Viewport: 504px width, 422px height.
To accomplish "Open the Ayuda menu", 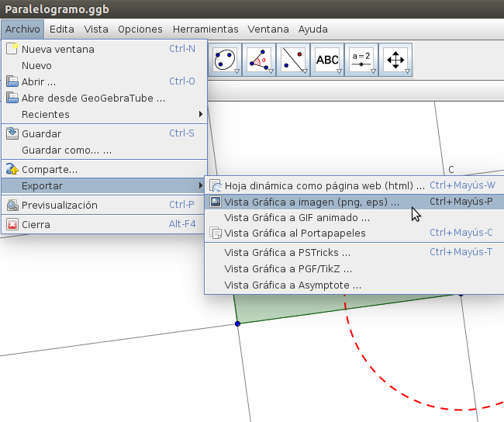I will pos(312,29).
